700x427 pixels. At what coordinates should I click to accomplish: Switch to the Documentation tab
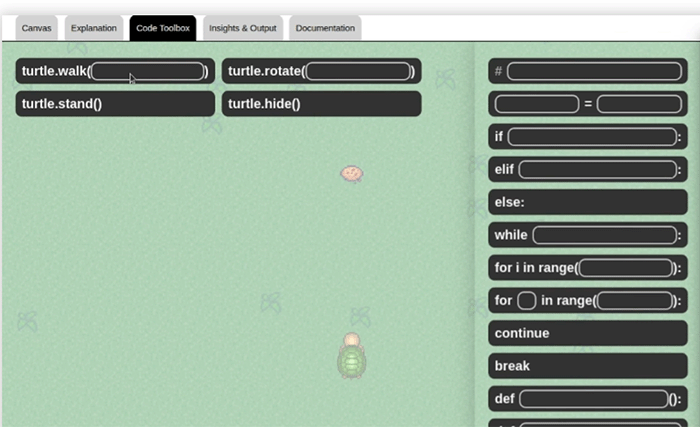(x=325, y=28)
